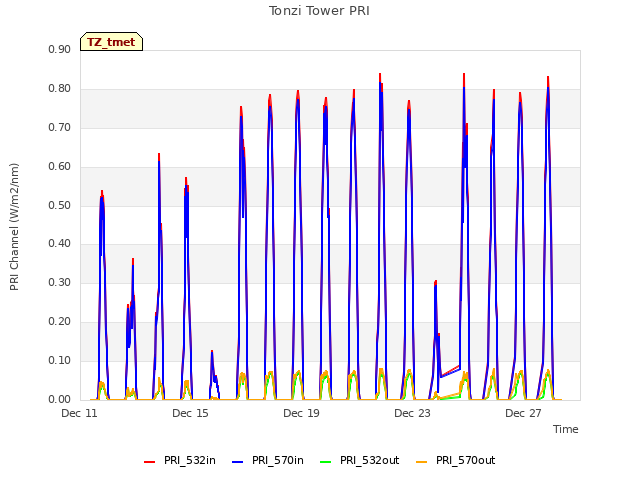The image size is (640, 480).
Task: Click the 0.60 y-axis tick label
Action: tap(60, 167)
